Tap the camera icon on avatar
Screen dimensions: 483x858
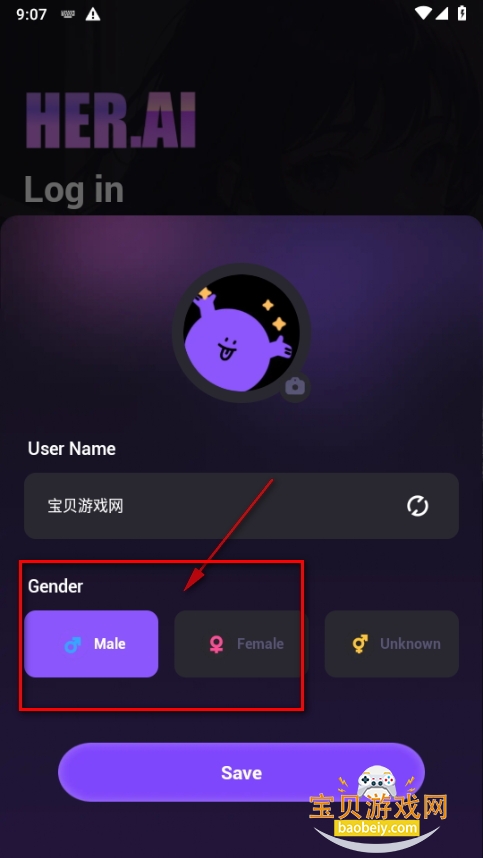pos(295,387)
